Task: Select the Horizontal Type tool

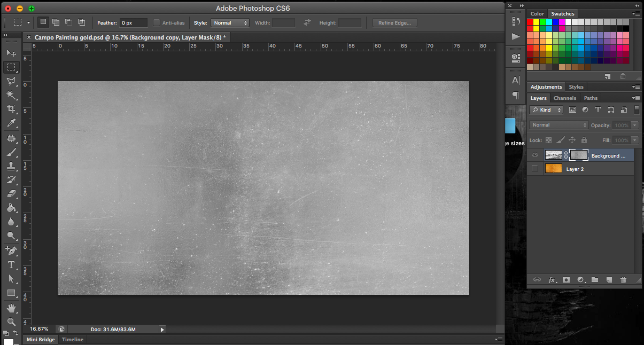Action: tap(12, 264)
